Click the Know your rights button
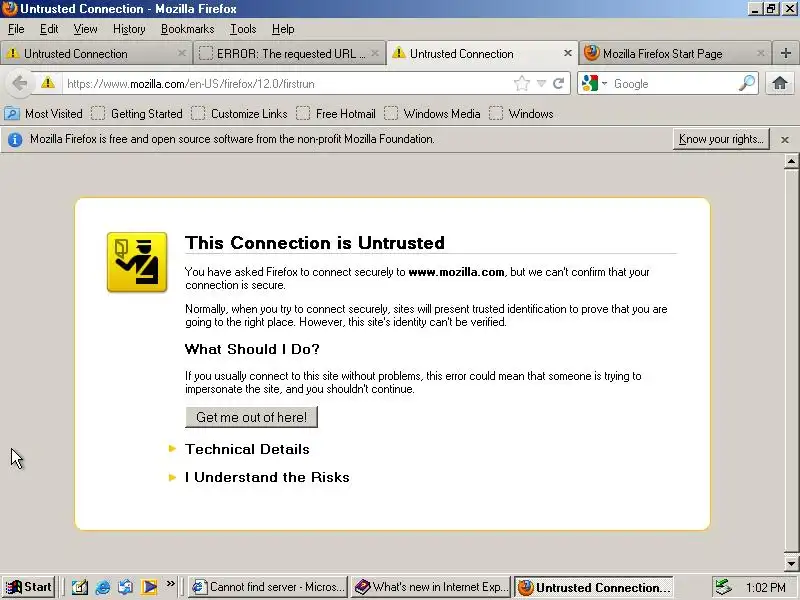 pos(721,139)
